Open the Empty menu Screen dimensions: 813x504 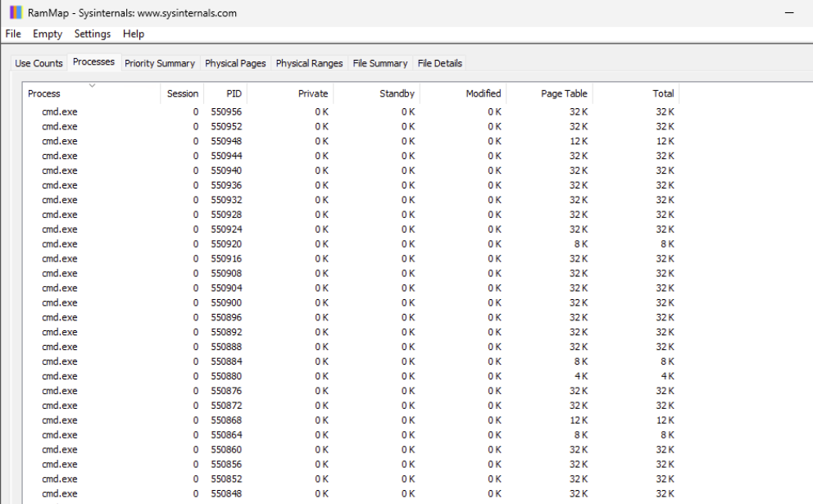(x=48, y=34)
